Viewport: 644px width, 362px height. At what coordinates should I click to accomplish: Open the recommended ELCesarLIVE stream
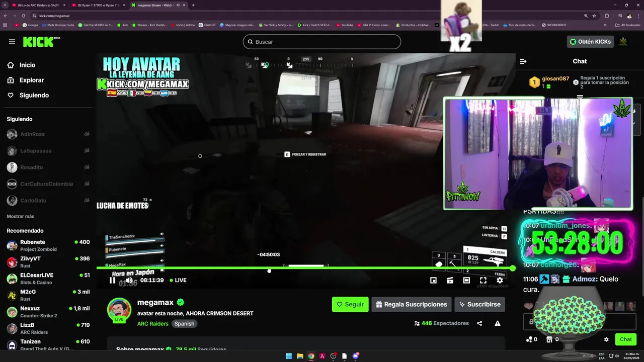pos(48,279)
